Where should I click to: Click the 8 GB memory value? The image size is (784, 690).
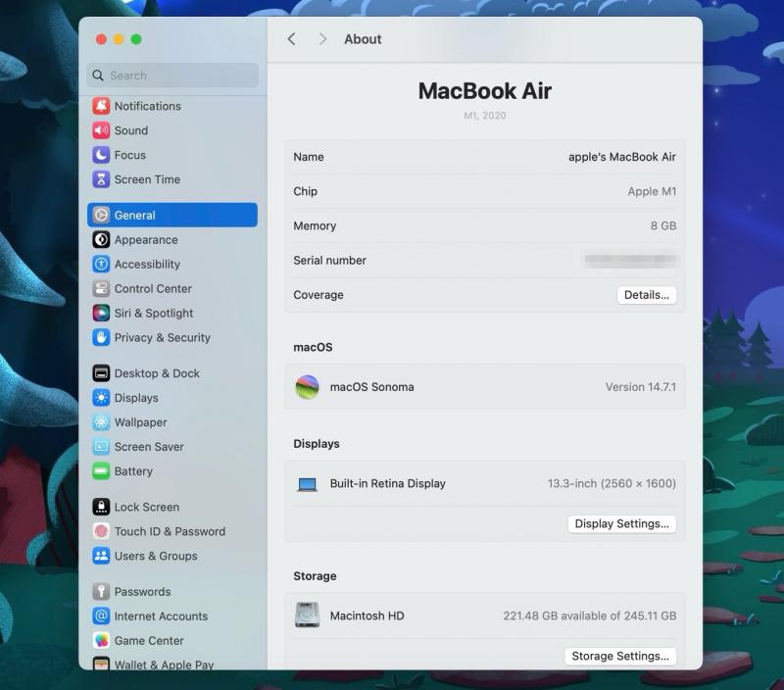[x=663, y=226]
